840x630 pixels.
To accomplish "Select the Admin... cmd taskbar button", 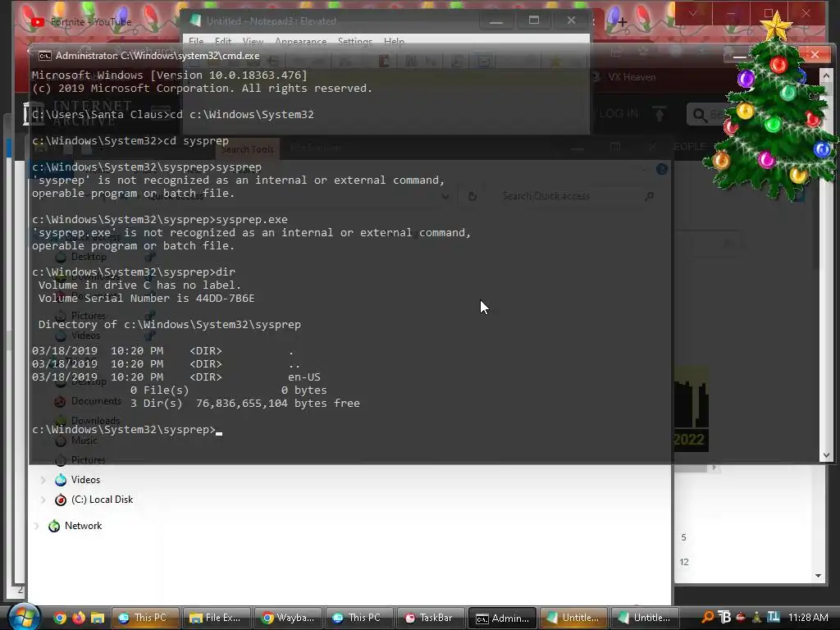I will (x=502, y=618).
